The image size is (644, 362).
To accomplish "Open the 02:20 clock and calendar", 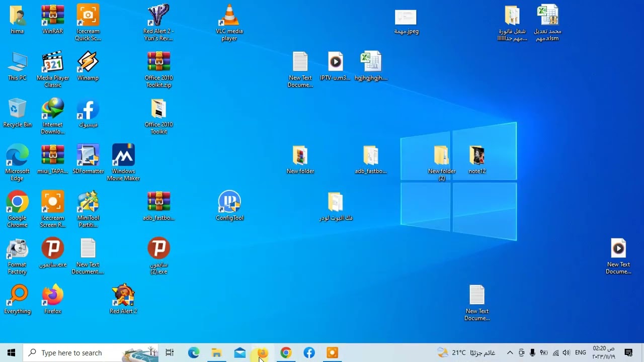I will tap(604, 353).
